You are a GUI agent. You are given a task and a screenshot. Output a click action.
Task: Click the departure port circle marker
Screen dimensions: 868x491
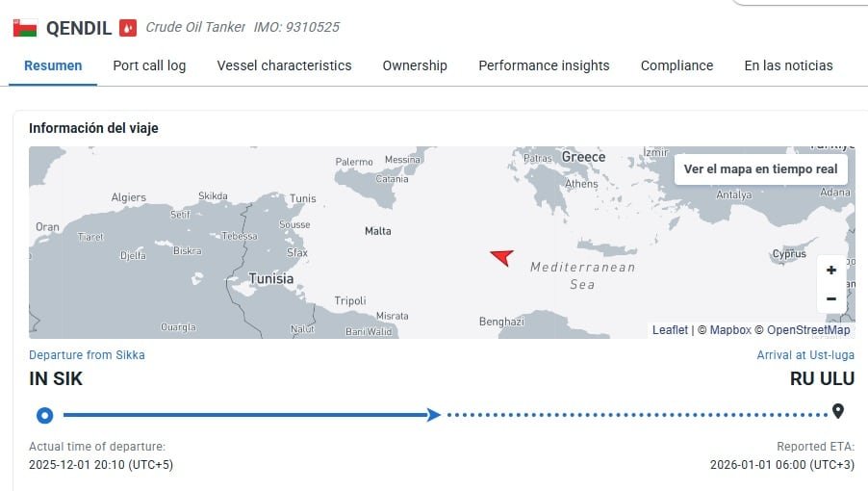point(44,415)
